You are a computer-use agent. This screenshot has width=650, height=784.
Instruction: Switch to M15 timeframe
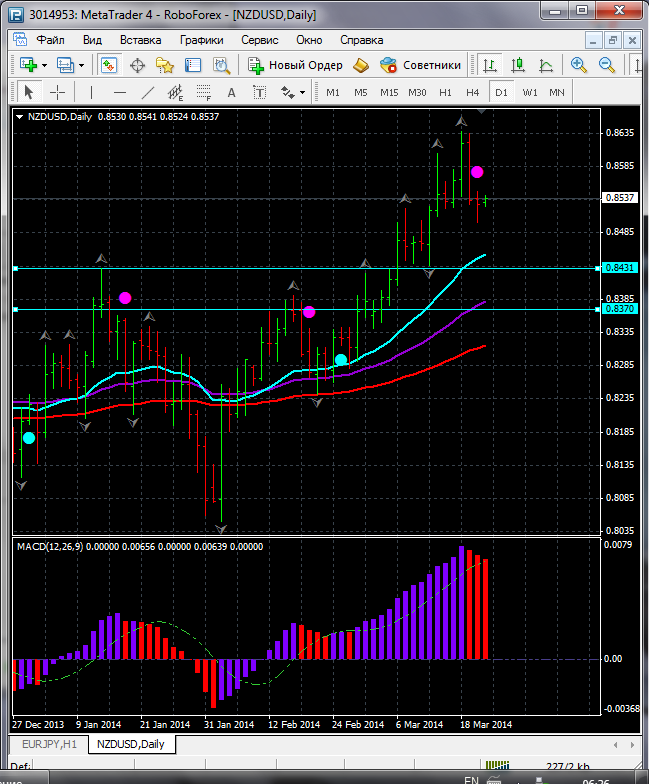point(389,92)
